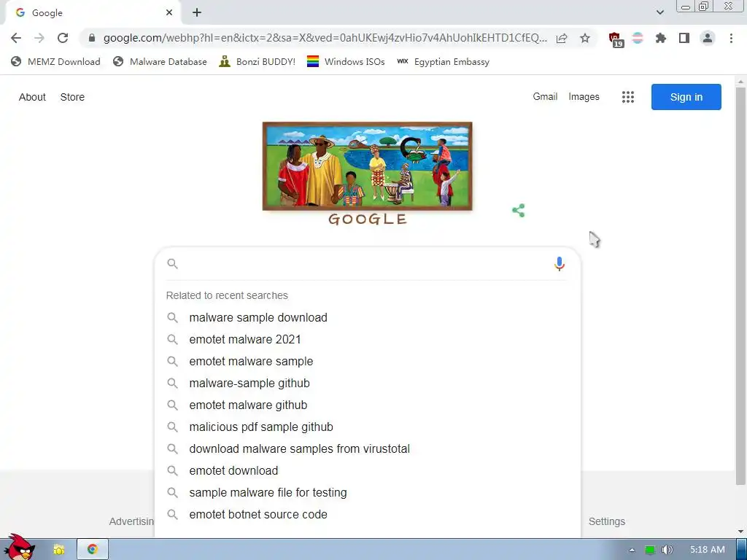Viewport: 747px width, 560px height.
Task: Select suggestion 'emotet download'
Action: point(368,471)
